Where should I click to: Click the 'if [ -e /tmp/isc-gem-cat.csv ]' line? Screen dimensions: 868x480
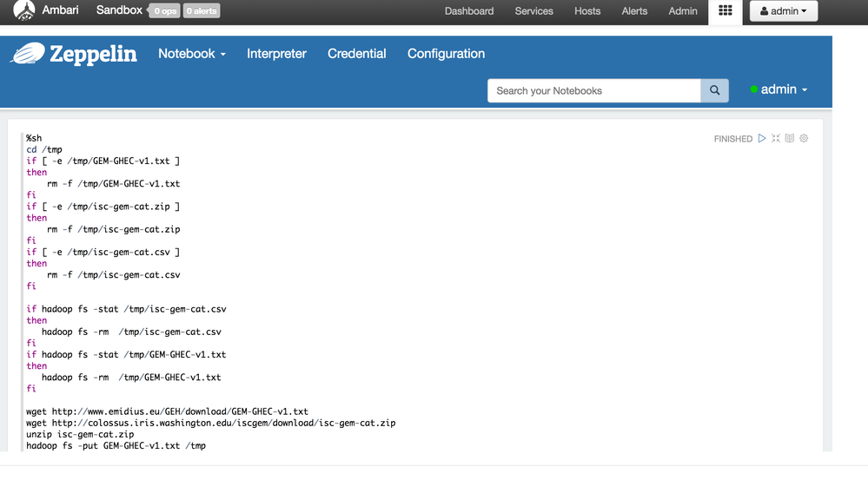pyautogui.click(x=103, y=253)
